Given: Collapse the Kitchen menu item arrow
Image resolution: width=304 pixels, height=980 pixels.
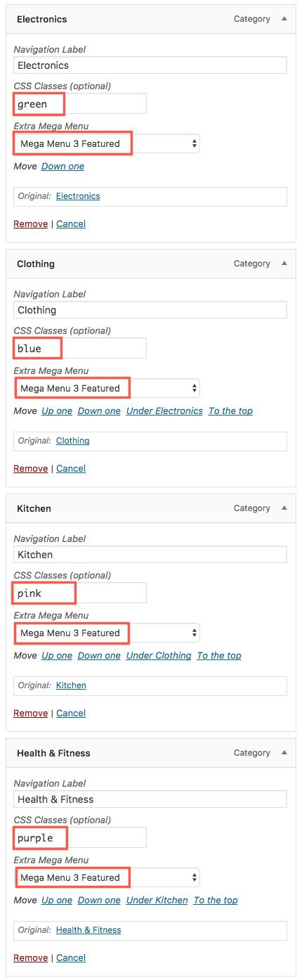Looking at the screenshot, I should point(284,508).
